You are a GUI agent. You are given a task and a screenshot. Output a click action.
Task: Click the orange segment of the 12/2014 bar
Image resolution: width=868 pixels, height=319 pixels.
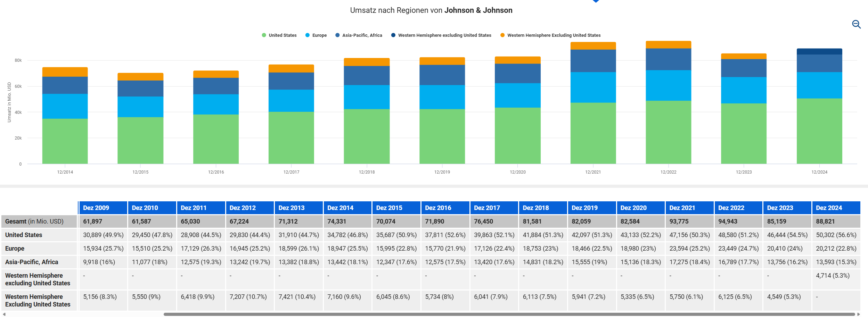tap(65, 72)
